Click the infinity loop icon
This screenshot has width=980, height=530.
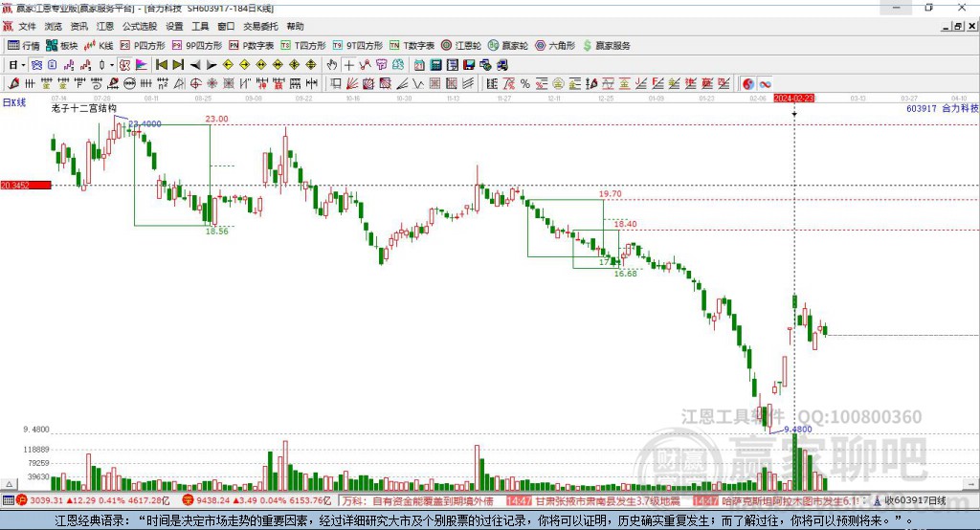pyautogui.click(x=765, y=84)
